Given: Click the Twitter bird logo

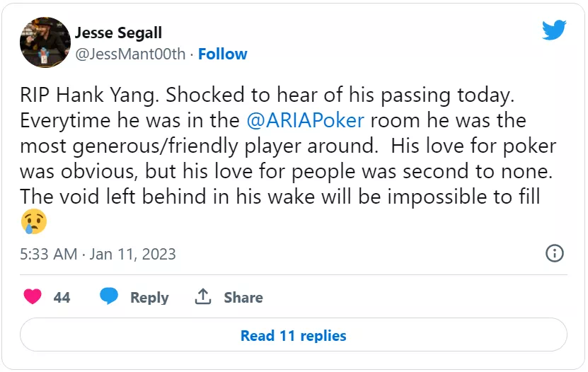Looking at the screenshot, I should pos(554,30).
